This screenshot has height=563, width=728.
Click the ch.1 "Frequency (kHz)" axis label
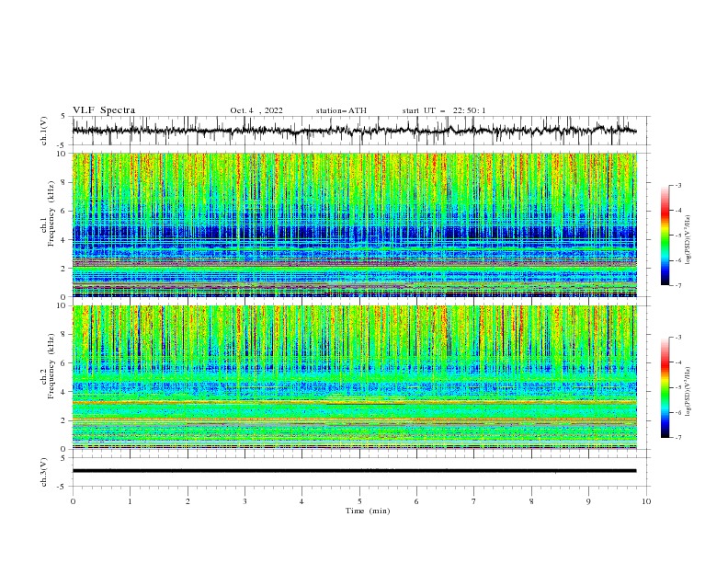tap(51, 212)
